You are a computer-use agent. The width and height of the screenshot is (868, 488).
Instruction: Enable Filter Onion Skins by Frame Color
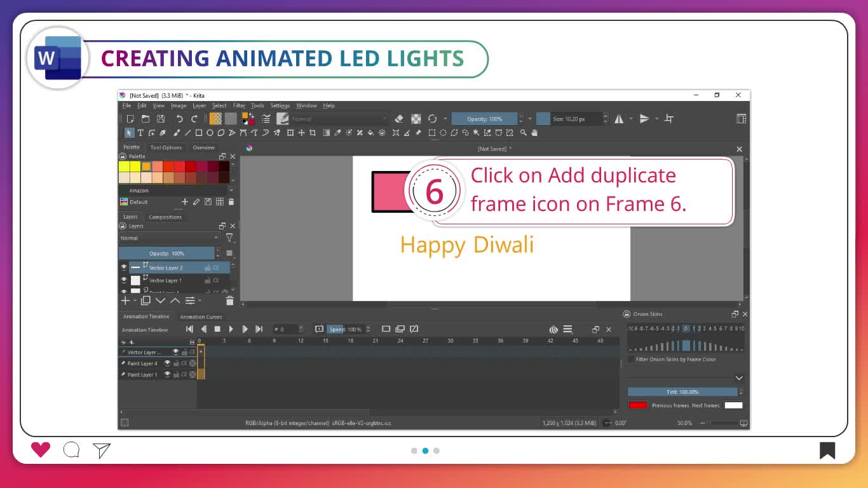630,360
